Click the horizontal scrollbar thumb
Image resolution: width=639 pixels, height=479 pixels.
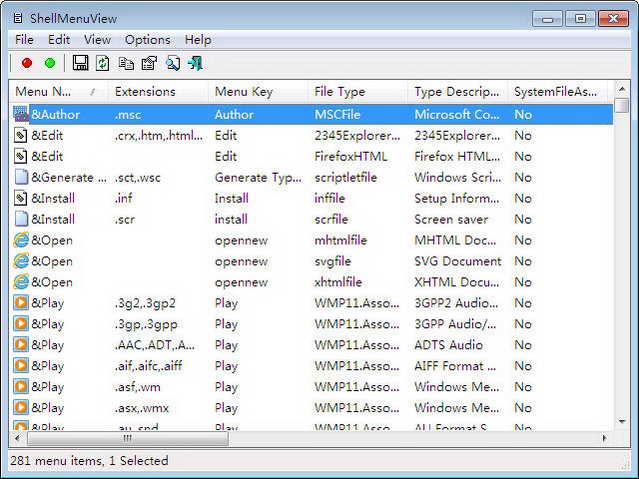[x=127, y=439]
